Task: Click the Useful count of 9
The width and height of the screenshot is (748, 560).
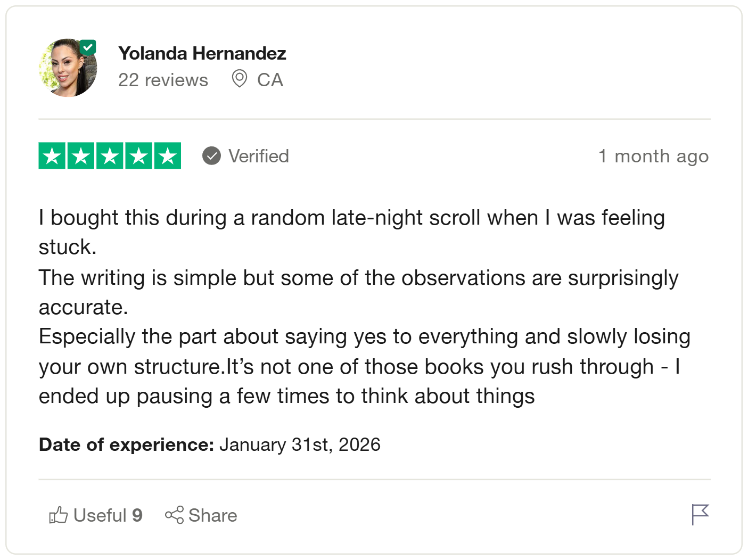Action: click(x=137, y=515)
